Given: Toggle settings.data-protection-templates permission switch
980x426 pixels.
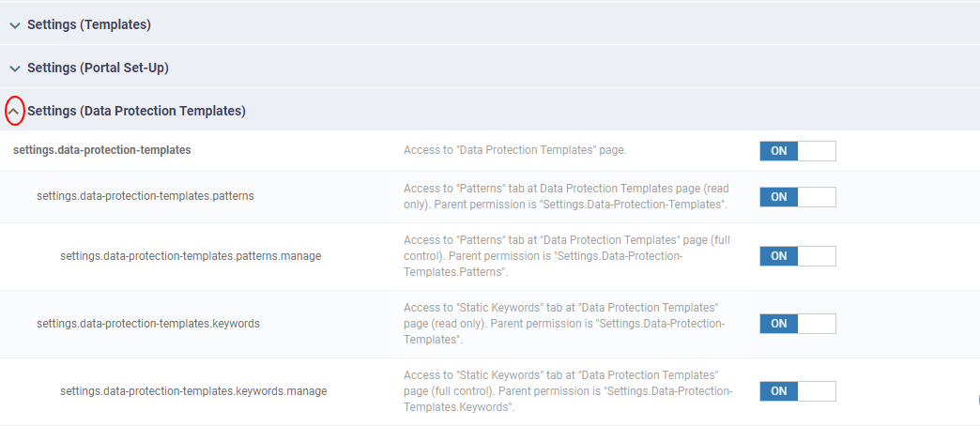Looking at the screenshot, I should click(x=798, y=151).
